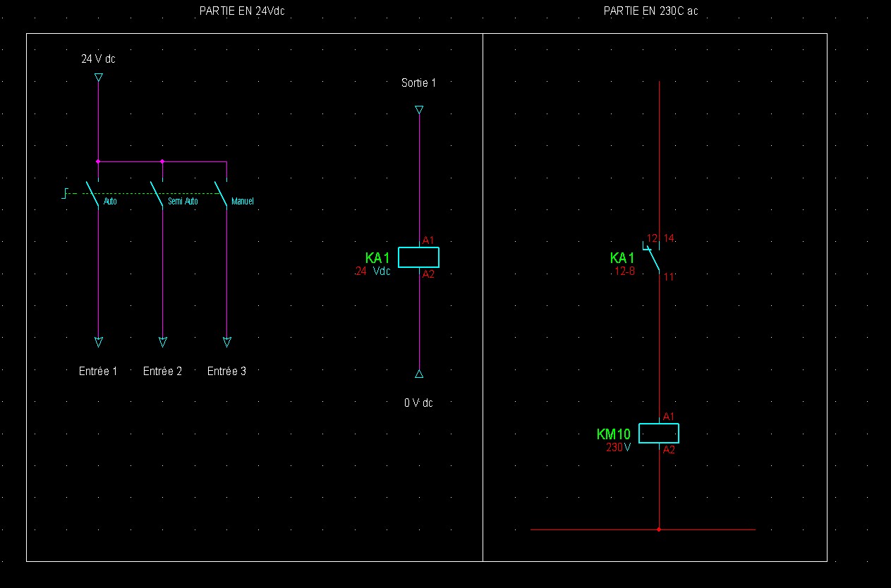891x588 pixels.
Task: Select the Semi Auto switch contact
Action: click(x=157, y=195)
